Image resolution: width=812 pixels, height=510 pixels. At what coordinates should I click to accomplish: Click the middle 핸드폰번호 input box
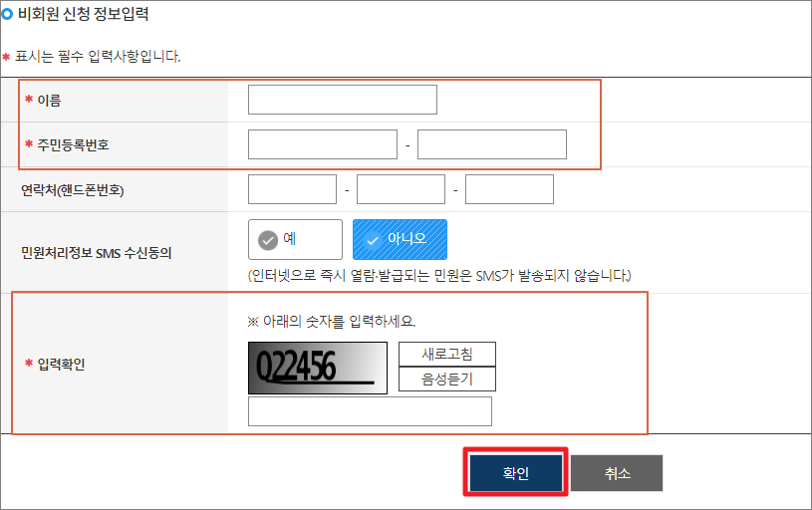tap(401, 189)
